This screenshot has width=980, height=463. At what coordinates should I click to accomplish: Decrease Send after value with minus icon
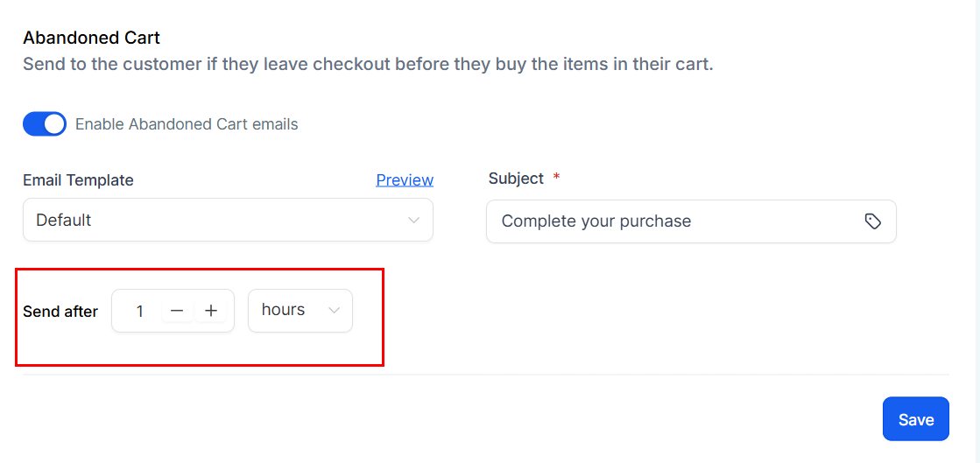pos(178,311)
